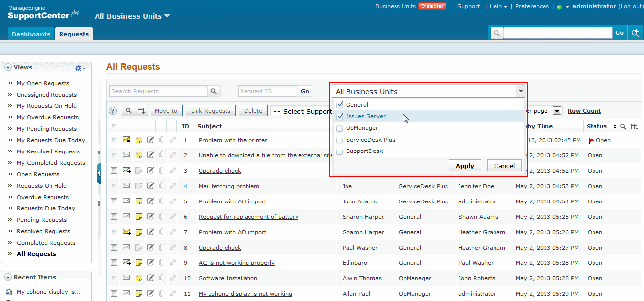Image resolution: width=644 pixels, height=301 pixels.
Task: Click the table settings icon in the Status header
Action: (x=634, y=127)
